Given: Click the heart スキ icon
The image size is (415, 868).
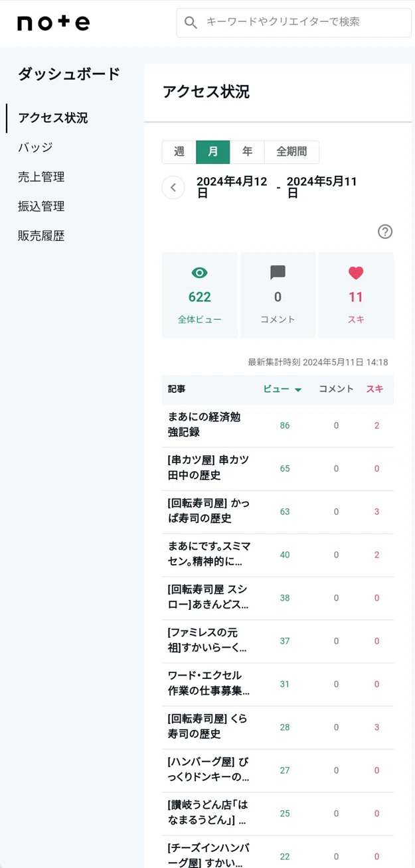Looking at the screenshot, I should click(356, 272).
